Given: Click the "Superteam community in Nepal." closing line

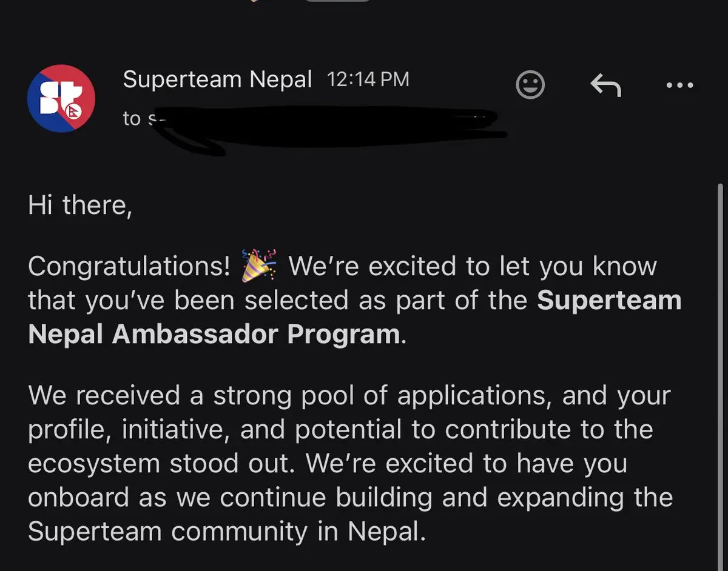Looking at the screenshot, I should [223, 532].
